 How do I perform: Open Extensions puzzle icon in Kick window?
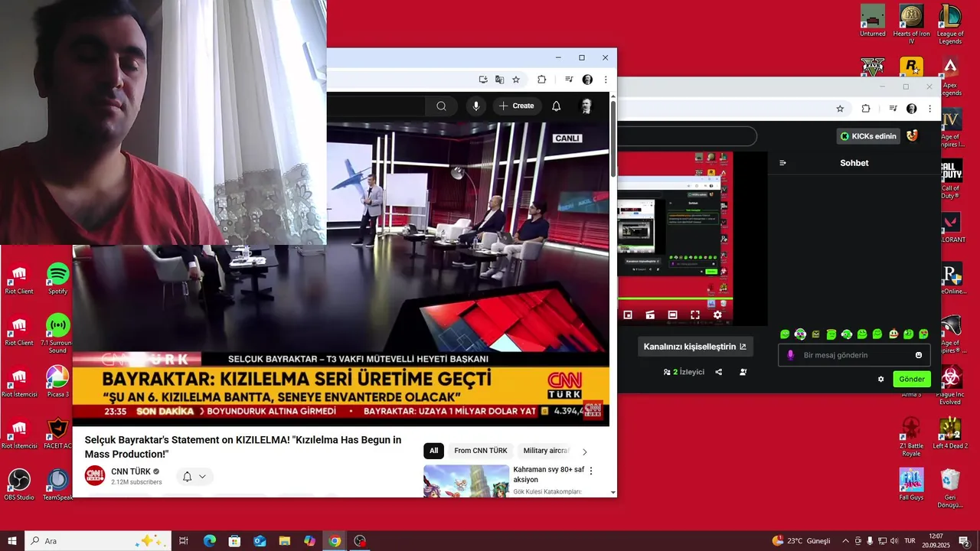tap(866, 109)
